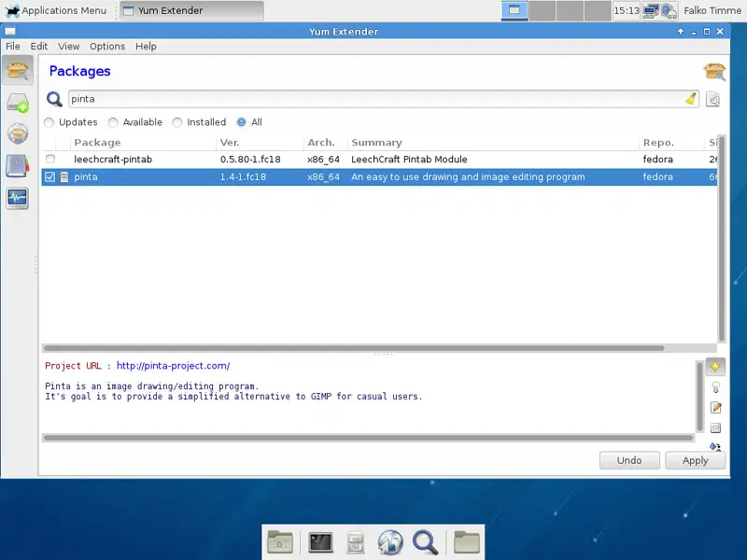
Task: Open the file manager cabinet in dock
Action: coord(355,542)
